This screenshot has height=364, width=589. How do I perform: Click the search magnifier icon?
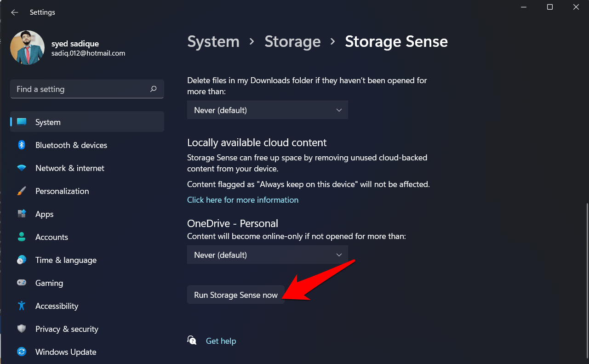154,89
